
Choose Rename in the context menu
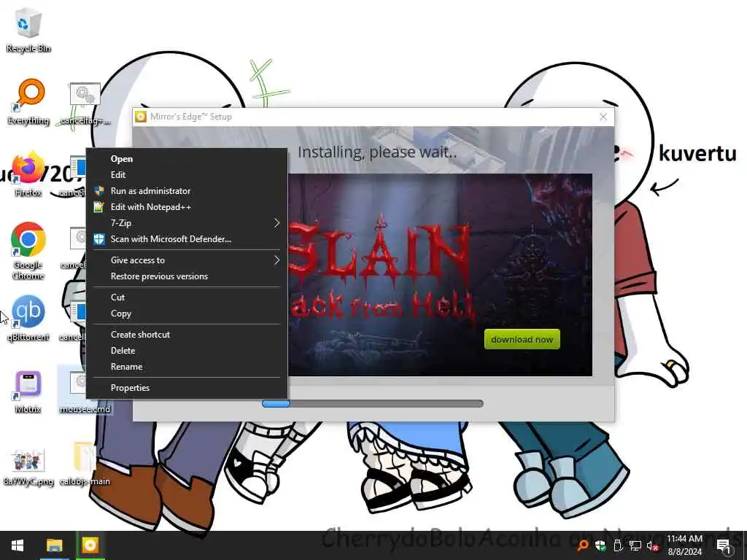187,367
